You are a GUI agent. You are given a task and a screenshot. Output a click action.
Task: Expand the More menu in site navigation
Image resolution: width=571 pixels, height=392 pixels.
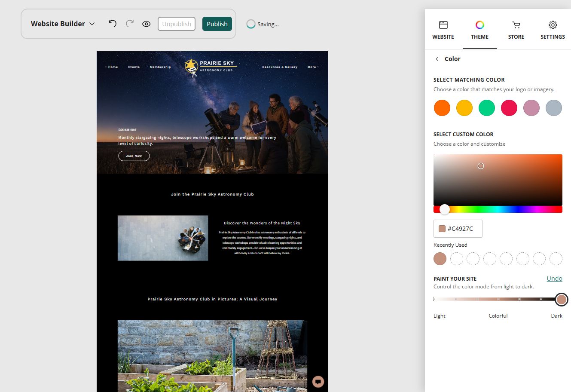pyautogui.click(x=313, y=67)
